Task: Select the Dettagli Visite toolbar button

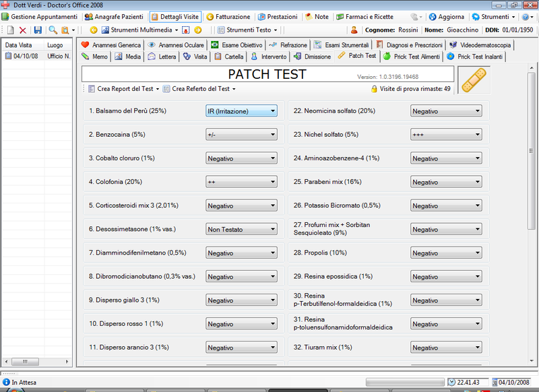Action: (175, 17)
